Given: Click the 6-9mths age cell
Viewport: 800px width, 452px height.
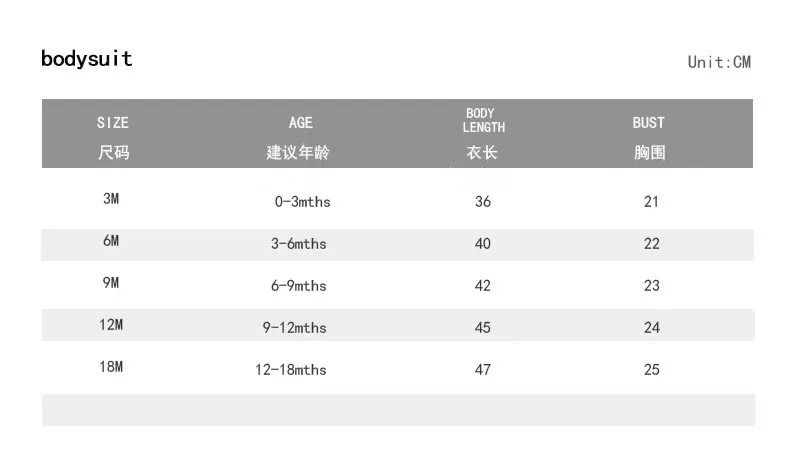Looking at the screenshot, I should tap(298, 286).
